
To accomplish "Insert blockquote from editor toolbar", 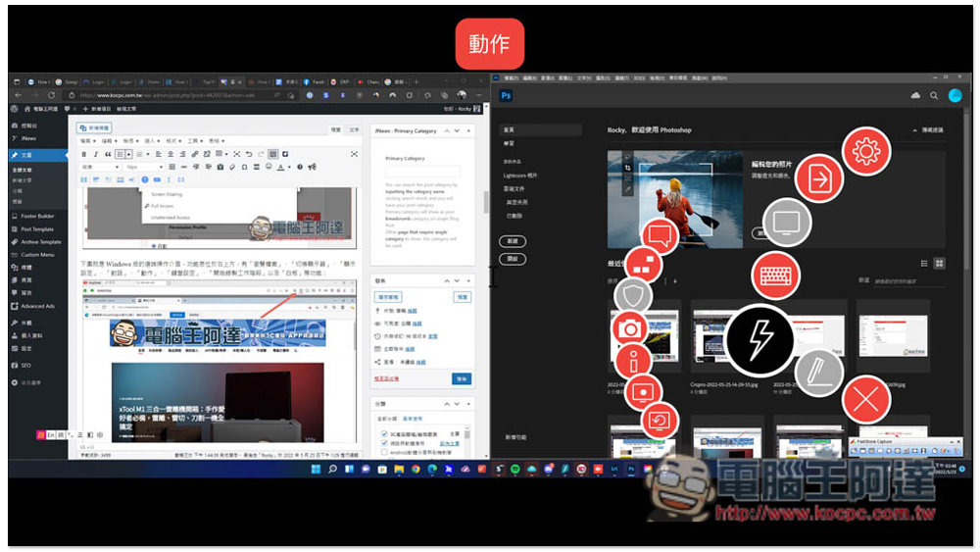I will coord(108,154).
